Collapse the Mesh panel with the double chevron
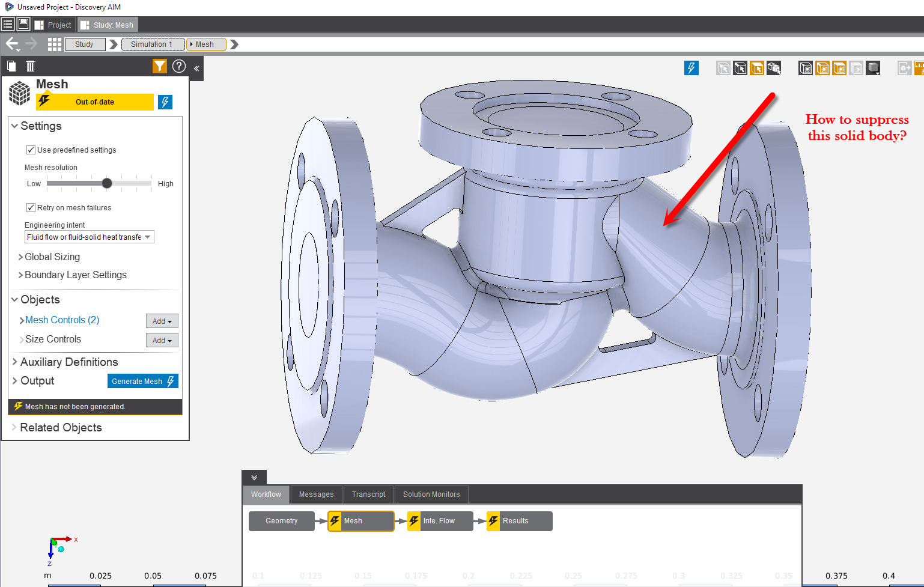Image resolution: width=924 pixels, height=587 pixels. point(196,68)
